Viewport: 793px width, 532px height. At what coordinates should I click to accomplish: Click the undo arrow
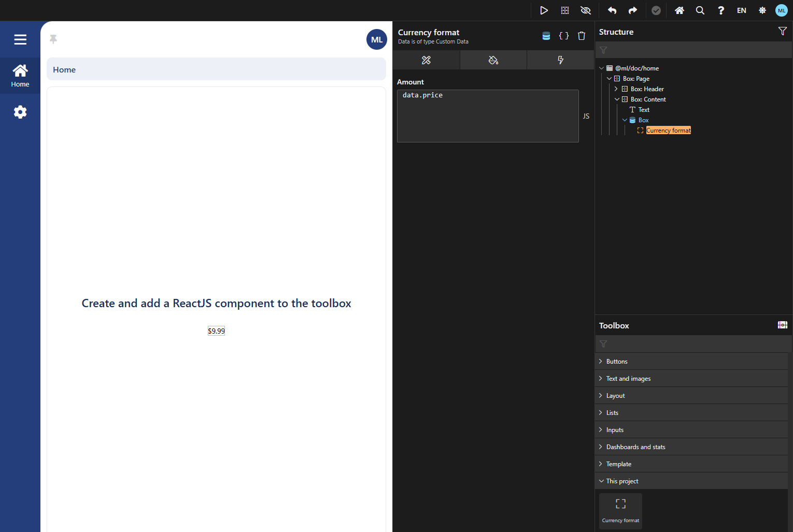click(612, 10)
